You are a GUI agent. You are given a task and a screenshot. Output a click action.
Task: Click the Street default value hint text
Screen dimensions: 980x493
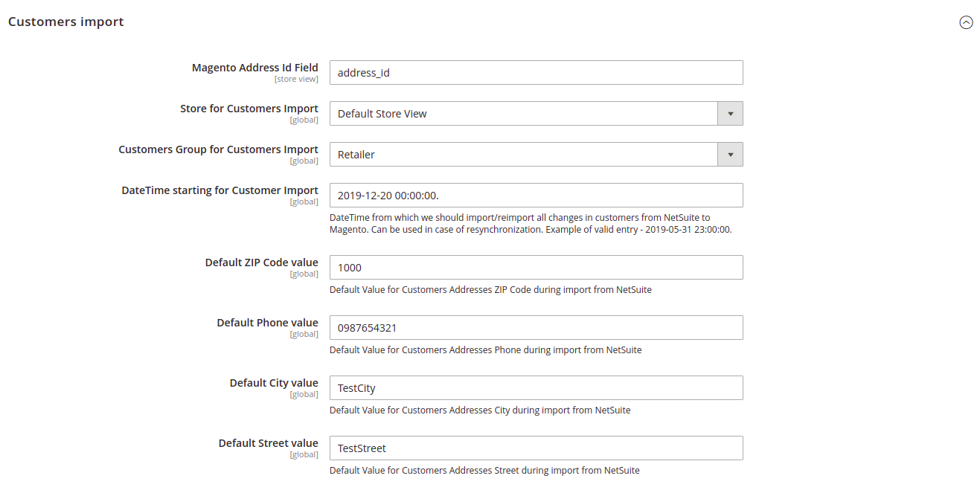[x=484, y=471]
